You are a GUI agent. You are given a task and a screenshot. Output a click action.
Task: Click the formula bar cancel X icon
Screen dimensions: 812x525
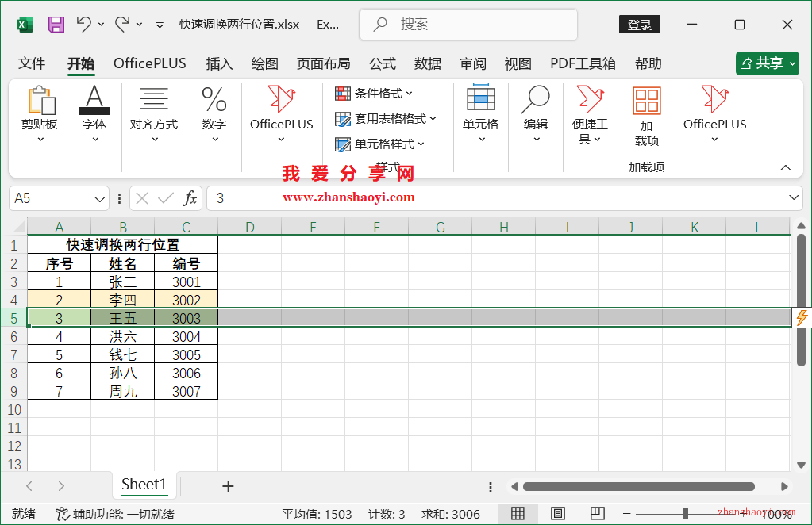[x=142, y=198]
